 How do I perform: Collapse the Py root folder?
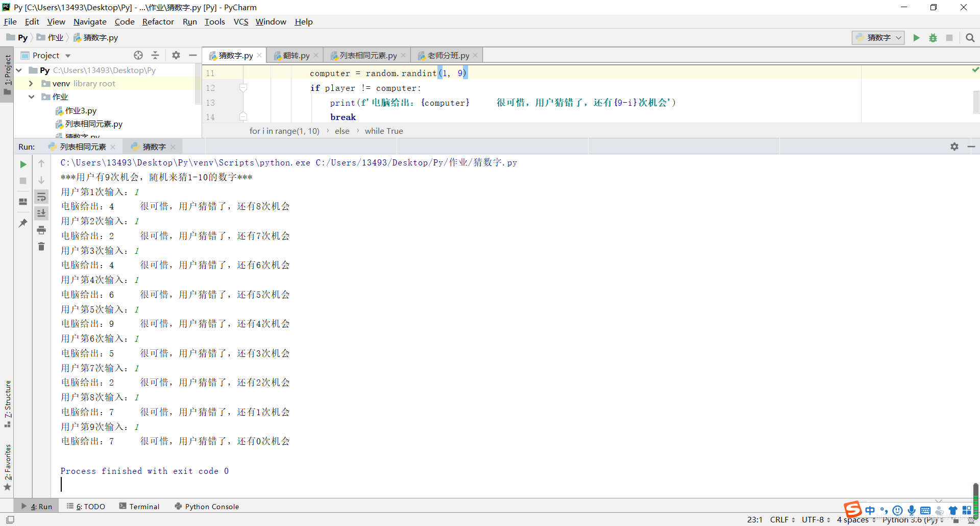pos(19,70)
